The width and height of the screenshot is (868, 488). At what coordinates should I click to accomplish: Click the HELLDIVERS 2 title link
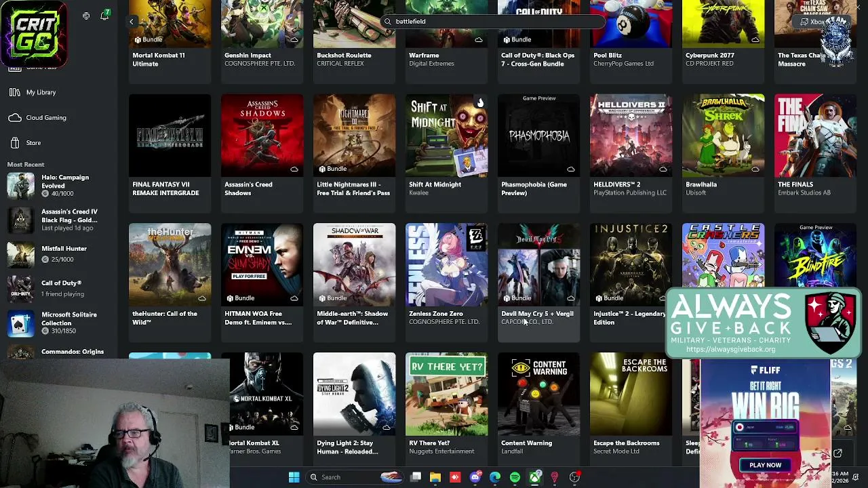(617, 184)
